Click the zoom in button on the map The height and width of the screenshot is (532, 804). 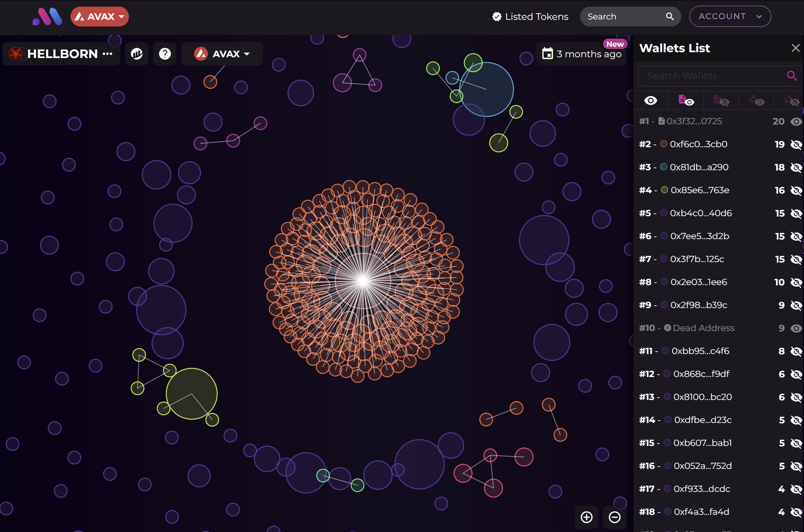(x=586, y=517)
